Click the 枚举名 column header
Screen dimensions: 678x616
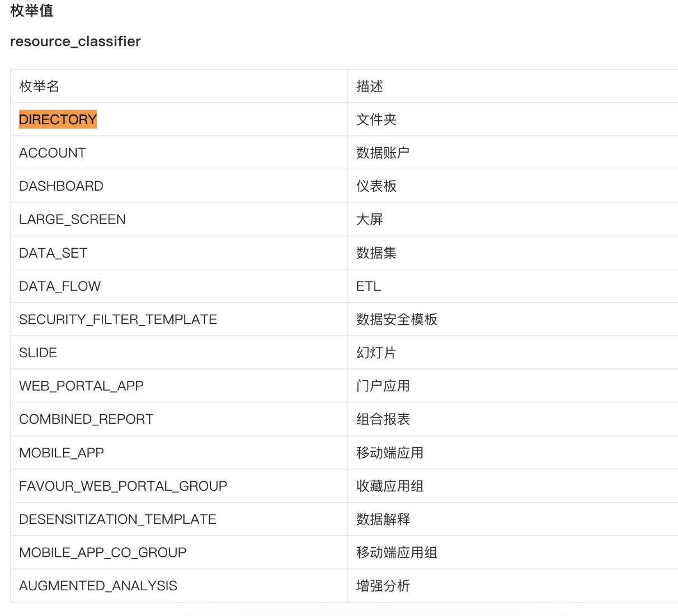39,87
